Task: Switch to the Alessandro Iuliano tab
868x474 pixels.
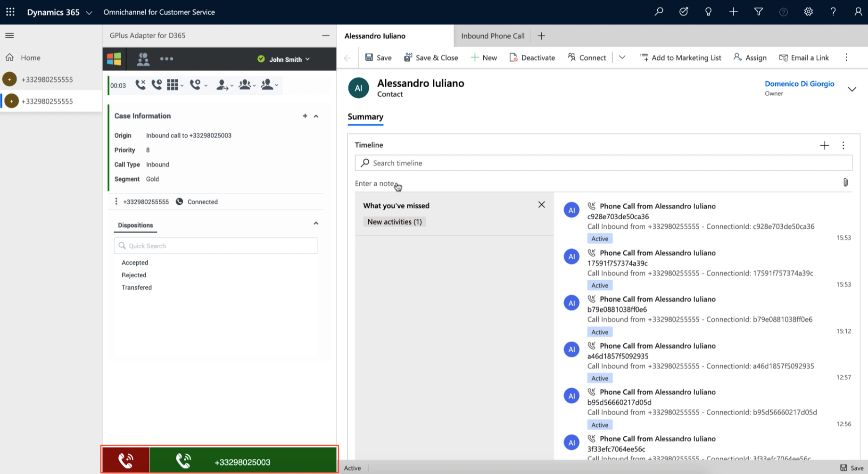Action: pyautogui.click(x=395, y=36)
